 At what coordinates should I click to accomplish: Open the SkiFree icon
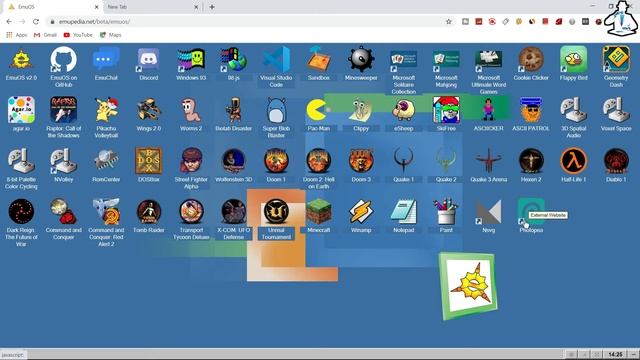446,110
